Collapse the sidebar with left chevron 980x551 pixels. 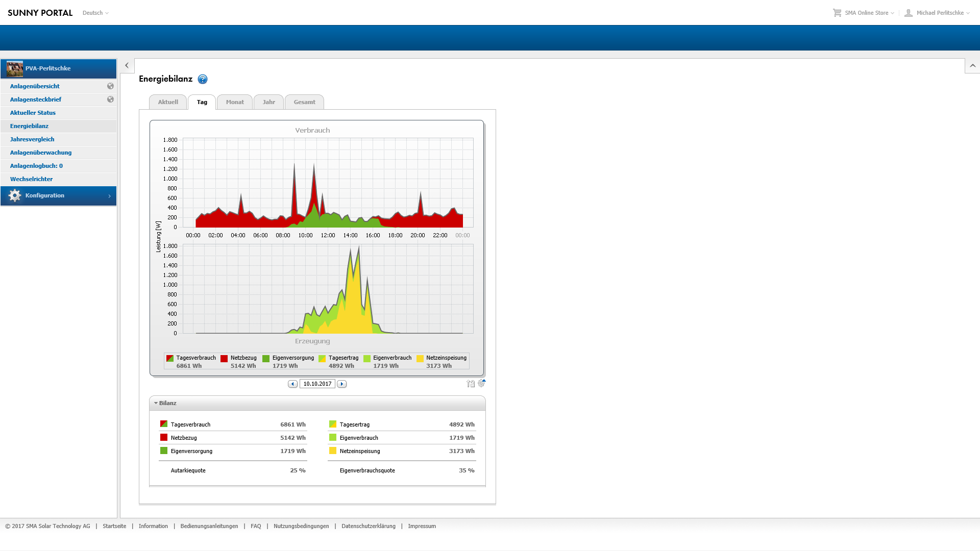(x=127, y=65)
